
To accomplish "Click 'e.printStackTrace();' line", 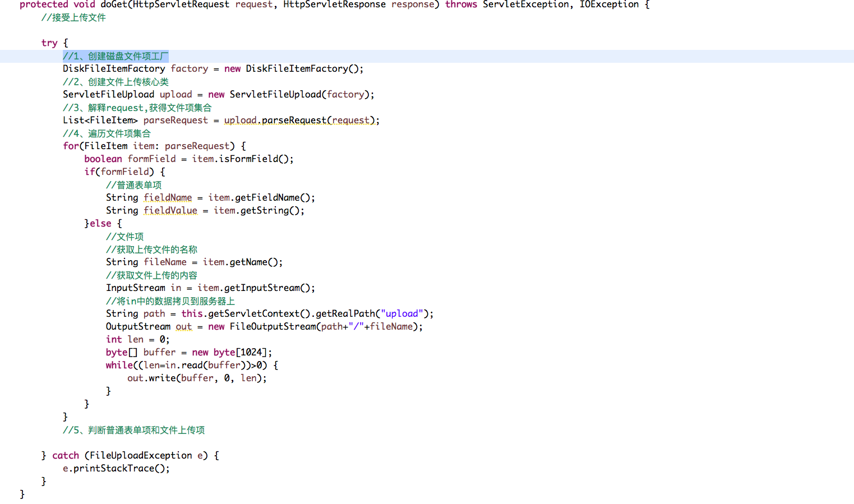I will tap(116, 468).
